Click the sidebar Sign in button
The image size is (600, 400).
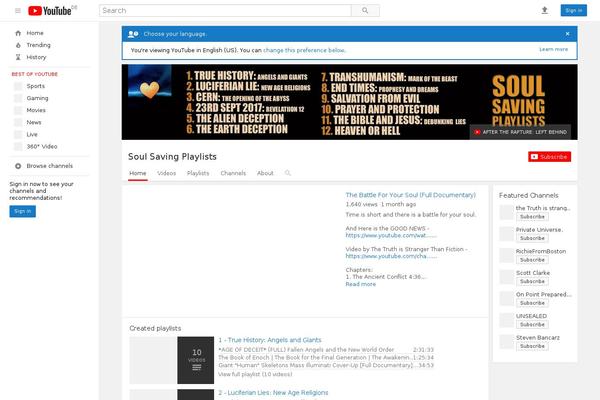click(x=23, y=211)
